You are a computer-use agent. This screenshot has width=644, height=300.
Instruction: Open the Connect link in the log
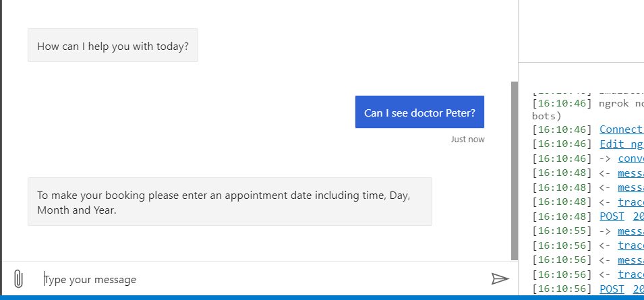click(x=621, y=129)
